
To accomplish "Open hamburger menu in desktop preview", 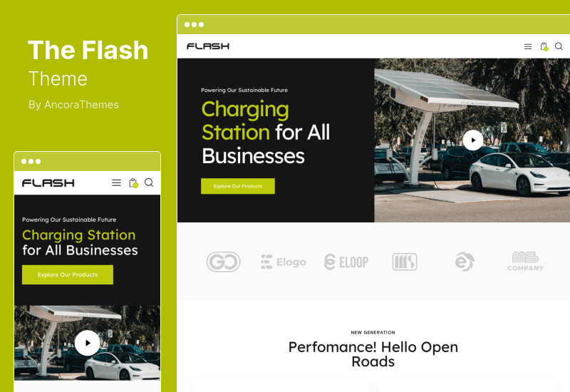I will click(528, 46).
